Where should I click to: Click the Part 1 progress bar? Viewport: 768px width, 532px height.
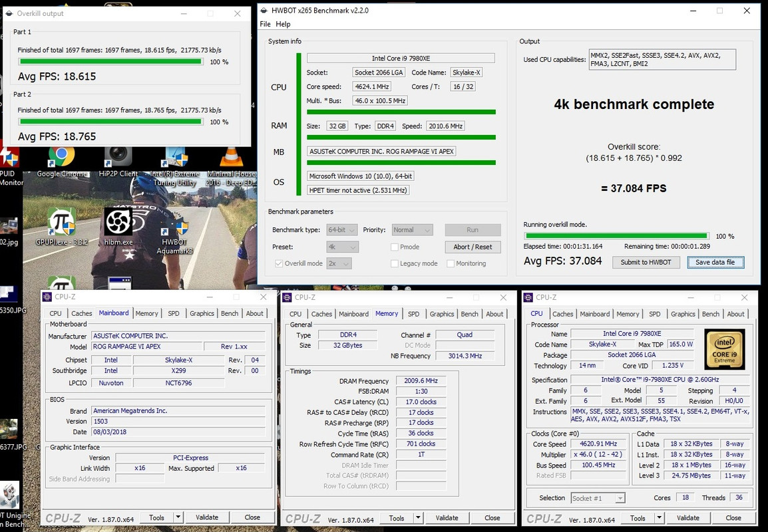pos(110,62)
